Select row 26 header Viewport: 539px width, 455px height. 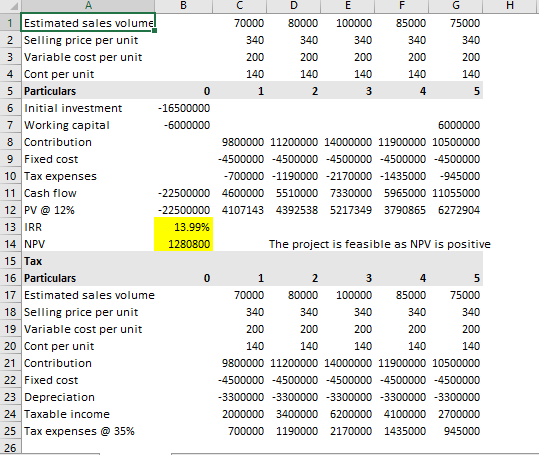(10, 447)
